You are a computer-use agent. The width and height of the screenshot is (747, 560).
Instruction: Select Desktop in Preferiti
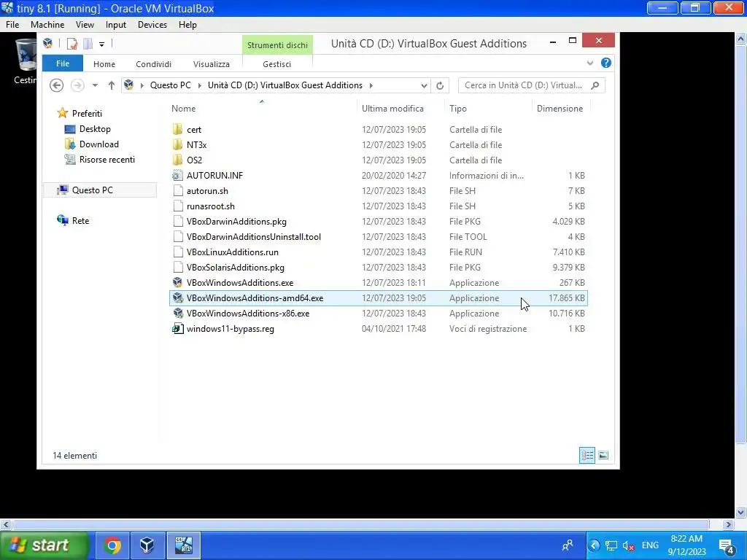coord(95,129)
